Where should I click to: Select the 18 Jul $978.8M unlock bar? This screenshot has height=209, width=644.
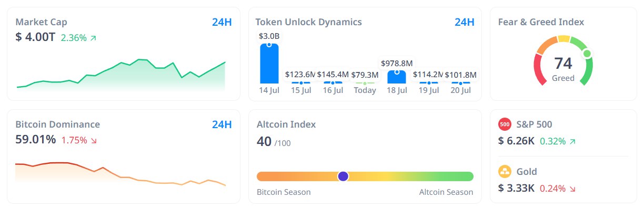click(x=397, y=77)
